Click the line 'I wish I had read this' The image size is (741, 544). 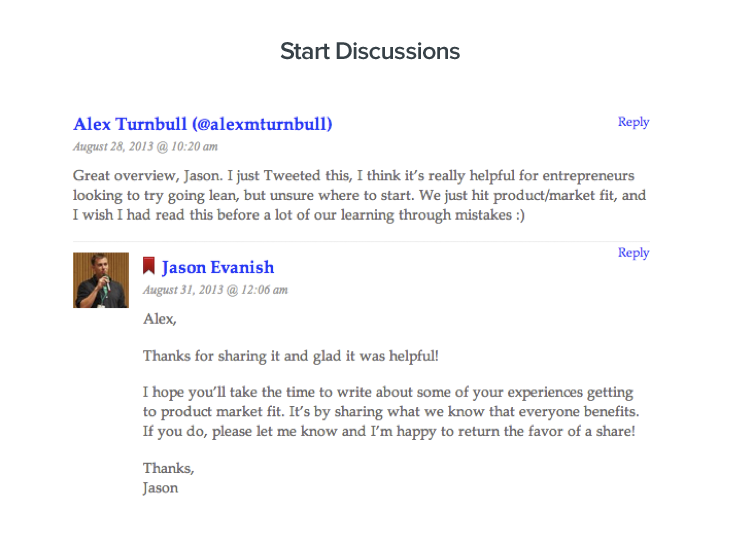click(299, 215)
